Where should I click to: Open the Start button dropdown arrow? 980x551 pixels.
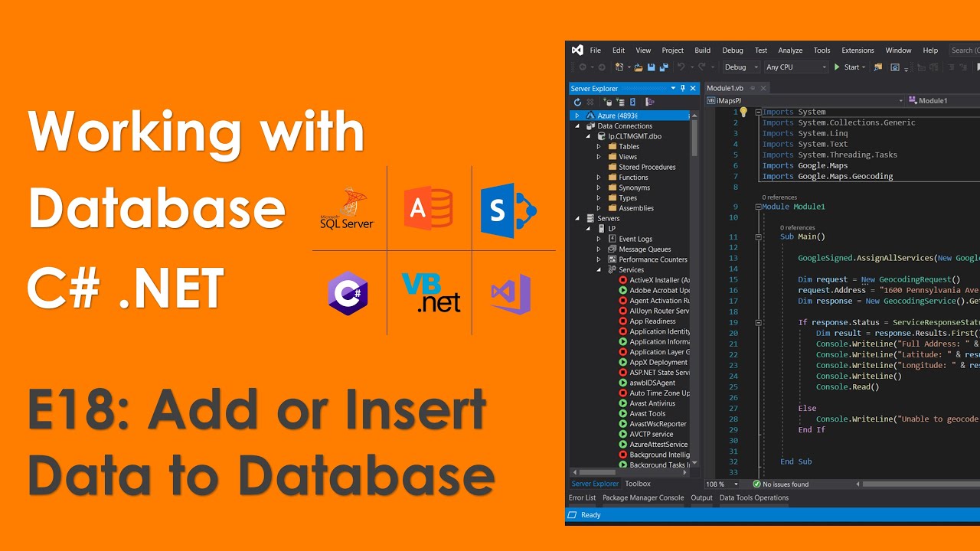pyautogui.click(x=864, y=67)
